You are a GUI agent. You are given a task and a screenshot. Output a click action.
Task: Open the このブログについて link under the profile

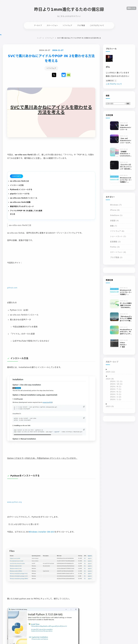coord(114,84)
